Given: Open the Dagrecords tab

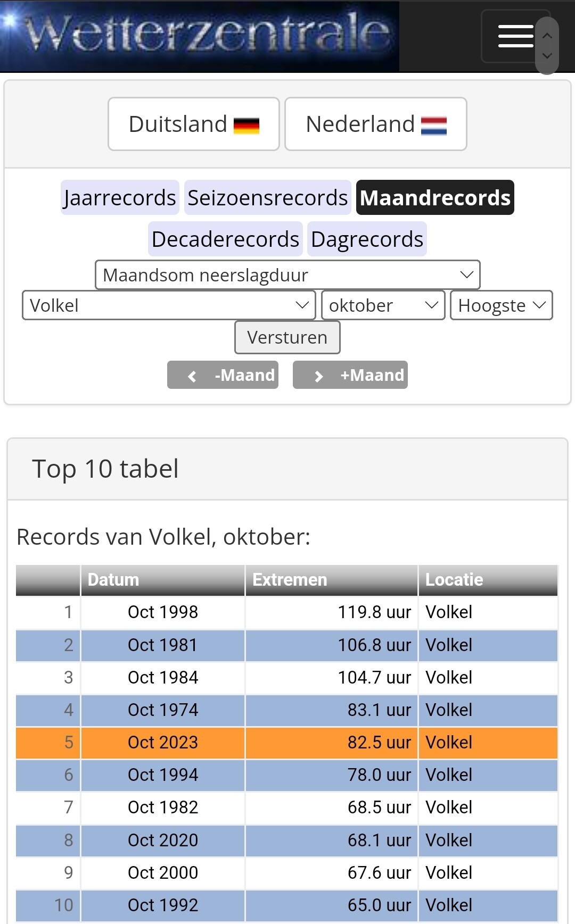Looking at the screenshot, I should click(367, 239).
